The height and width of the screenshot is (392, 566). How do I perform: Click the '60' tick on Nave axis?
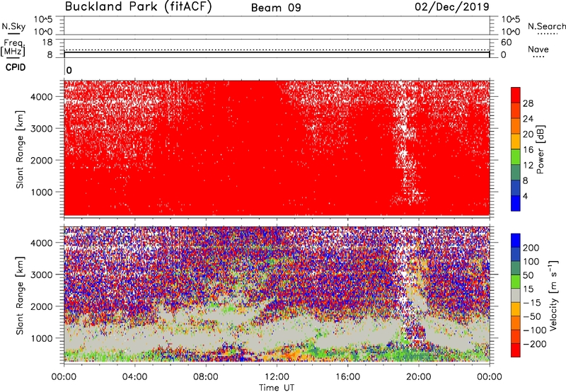(506, 42)
